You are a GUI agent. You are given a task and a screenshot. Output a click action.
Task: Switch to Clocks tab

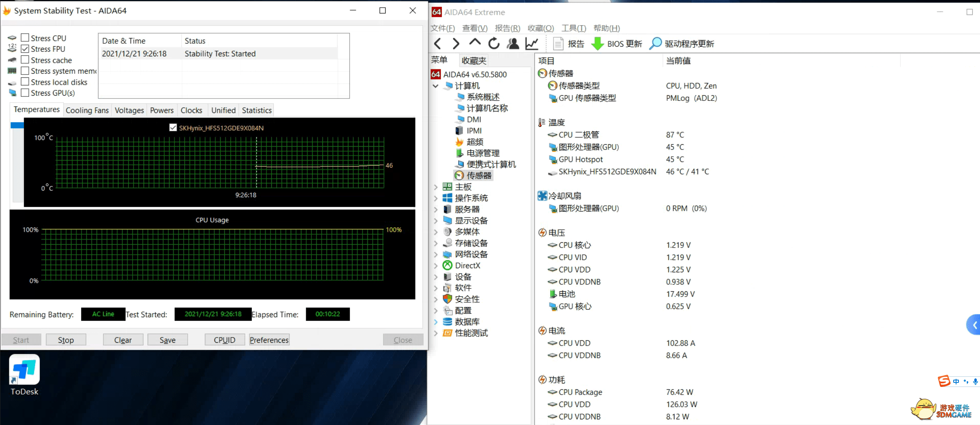coord(191,110)
